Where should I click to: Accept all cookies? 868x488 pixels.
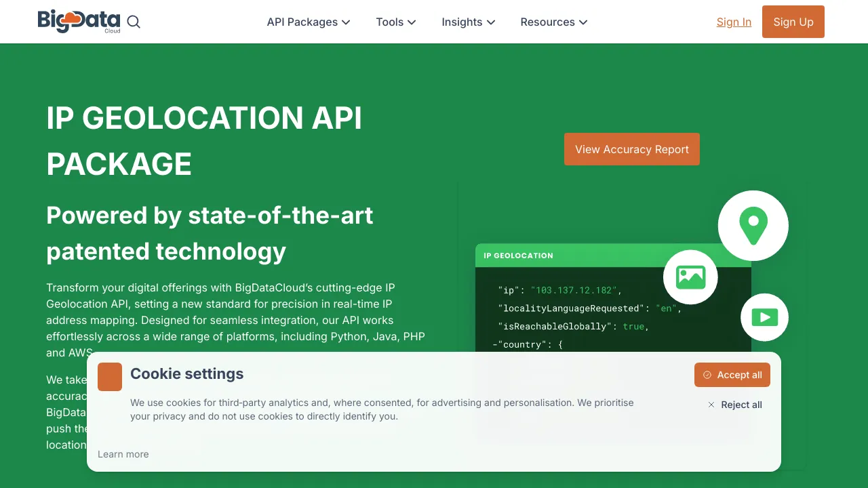tap(732, 375)
